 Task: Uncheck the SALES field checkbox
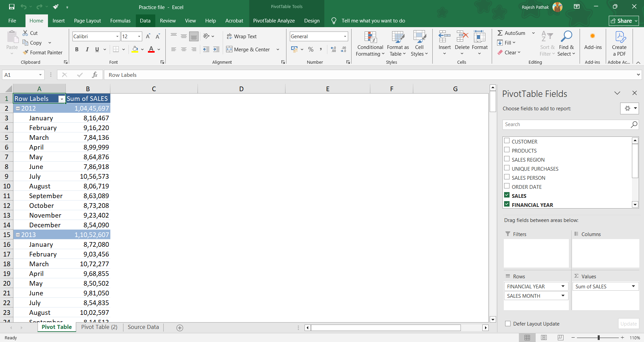tap(507, 195)
